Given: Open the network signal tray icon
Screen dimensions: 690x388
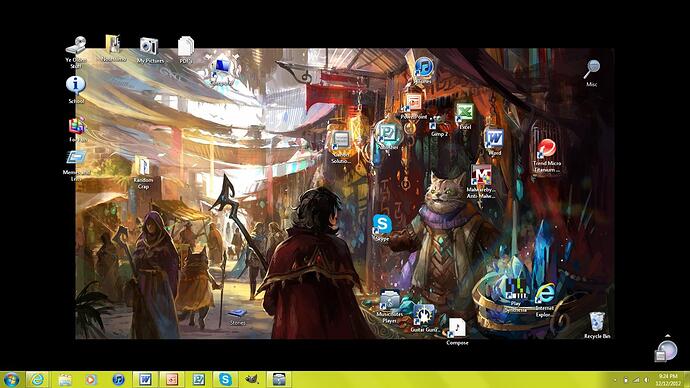Looking at the screenshot, I should click(x=636, y=380).
